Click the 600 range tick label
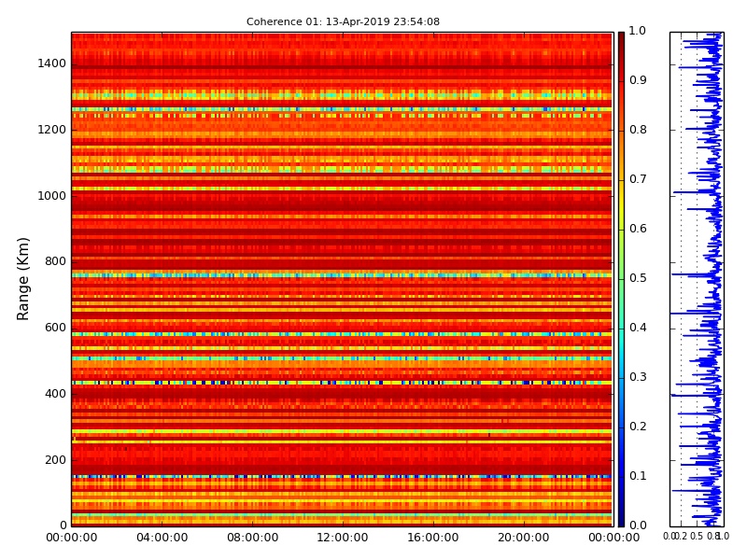This screenshot has width=747, height=560. pyautogui.click(x=55, y=328)
